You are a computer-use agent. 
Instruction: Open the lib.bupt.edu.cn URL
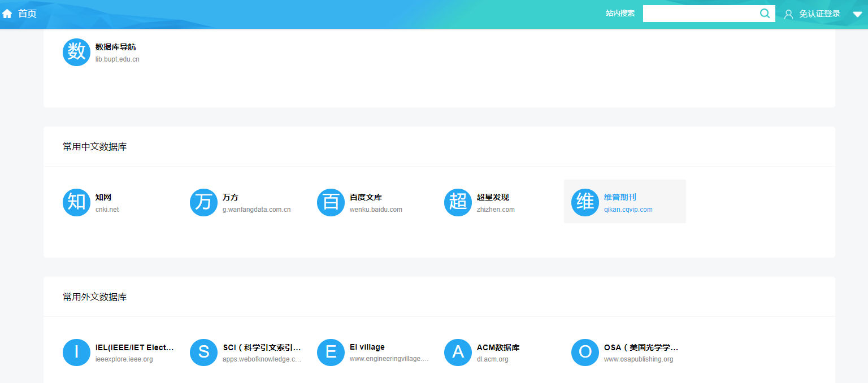click(117, 59)
